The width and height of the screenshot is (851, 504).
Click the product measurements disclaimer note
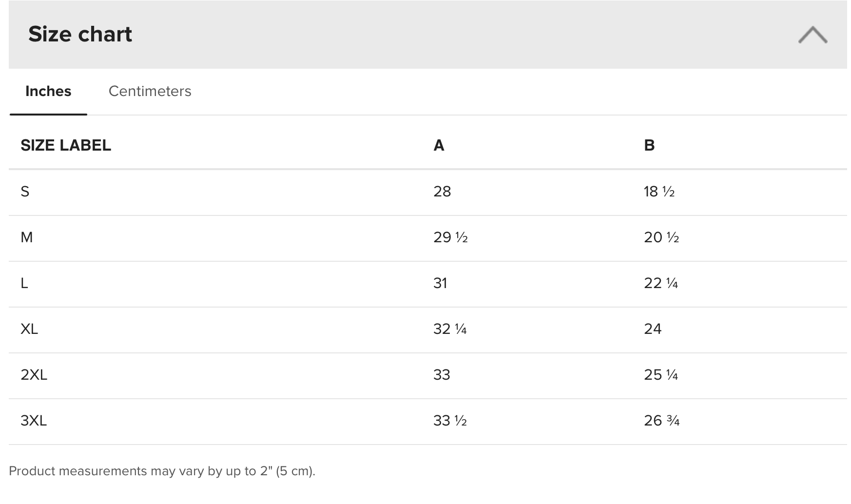pos(162,471)
